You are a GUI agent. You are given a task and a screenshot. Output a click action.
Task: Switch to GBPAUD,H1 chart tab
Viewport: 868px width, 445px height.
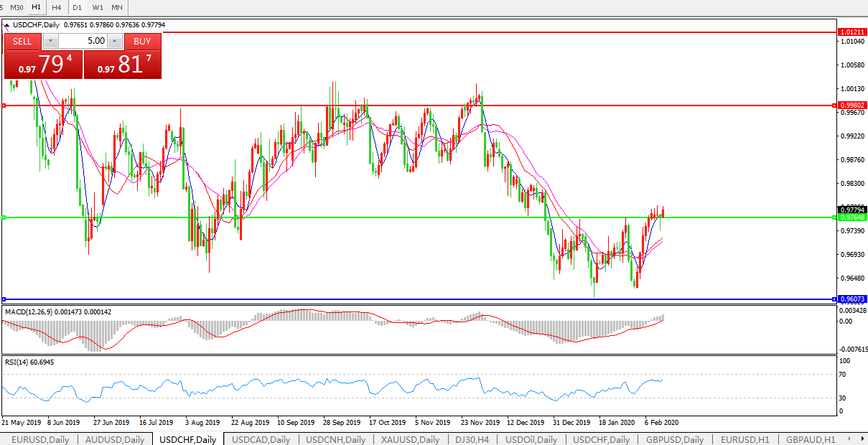click(x=810, y=439)
